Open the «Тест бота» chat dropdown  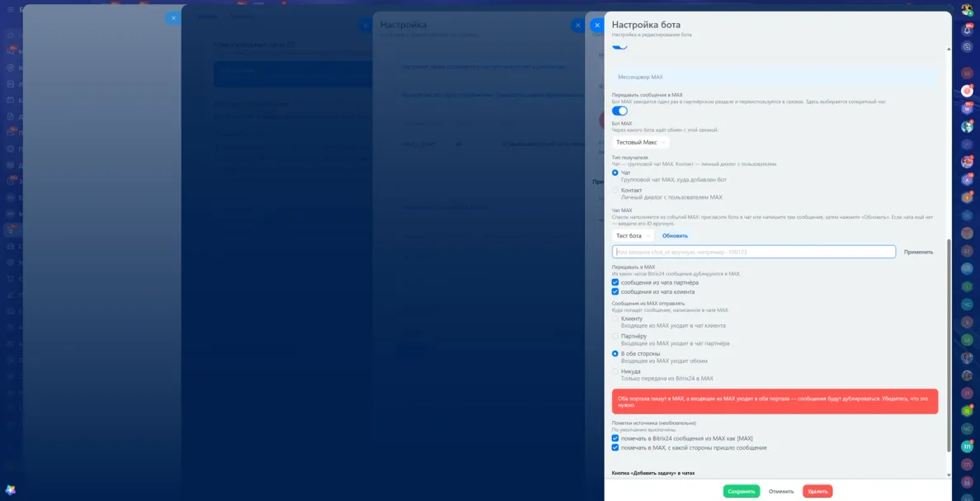[x=634, y=236]
